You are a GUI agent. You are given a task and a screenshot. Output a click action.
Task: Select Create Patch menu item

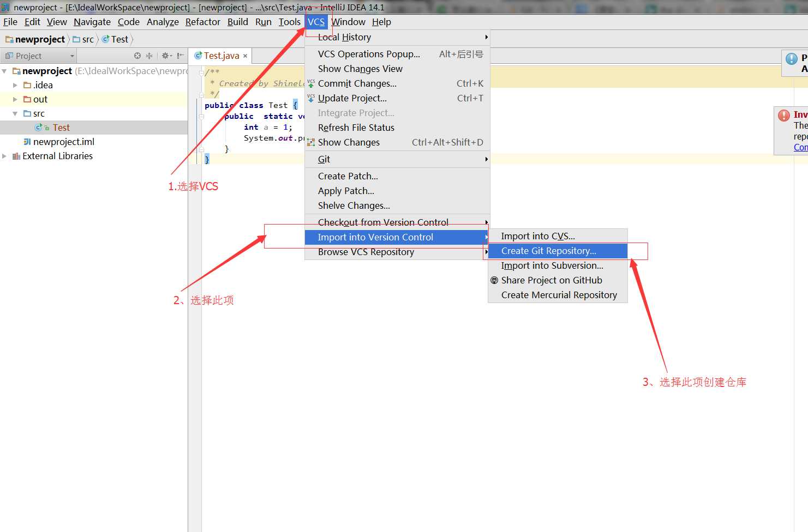397,176
